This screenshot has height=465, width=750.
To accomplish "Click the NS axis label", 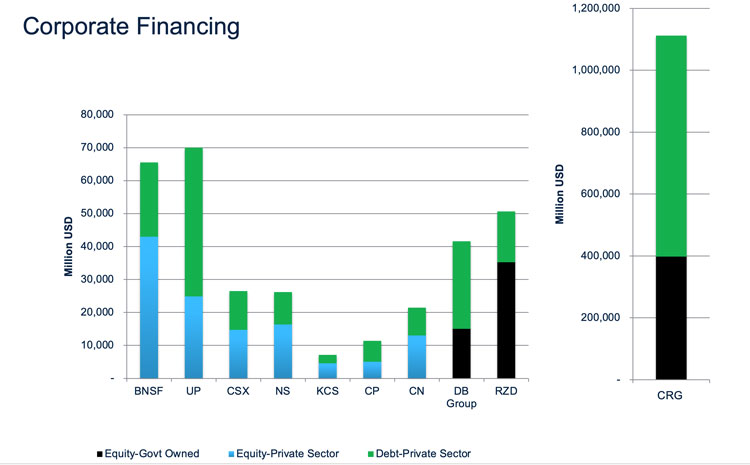I will point(282,391).
